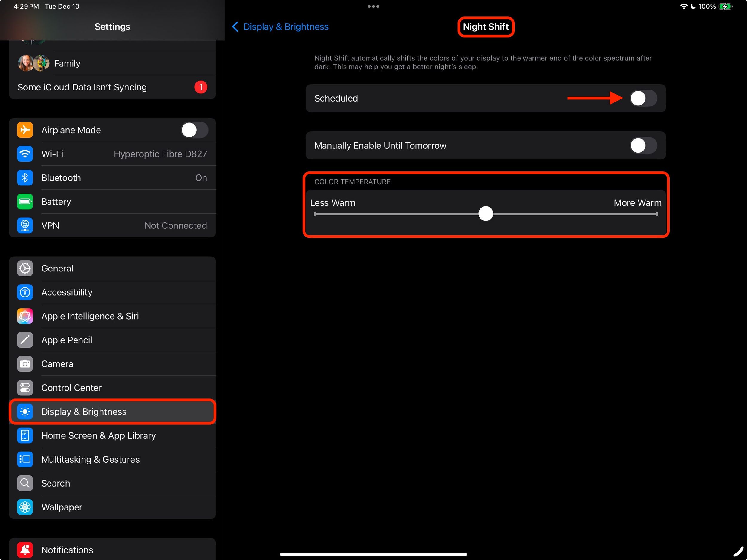This screenshot has width=747, height=560.
Task: Open the General settings menu entry
Action: [57, 268]
